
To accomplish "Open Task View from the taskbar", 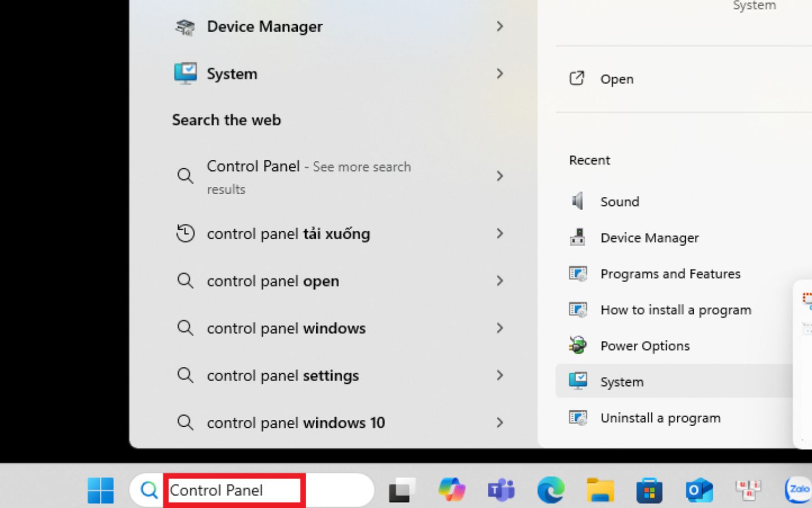I will tap(401, 490).
